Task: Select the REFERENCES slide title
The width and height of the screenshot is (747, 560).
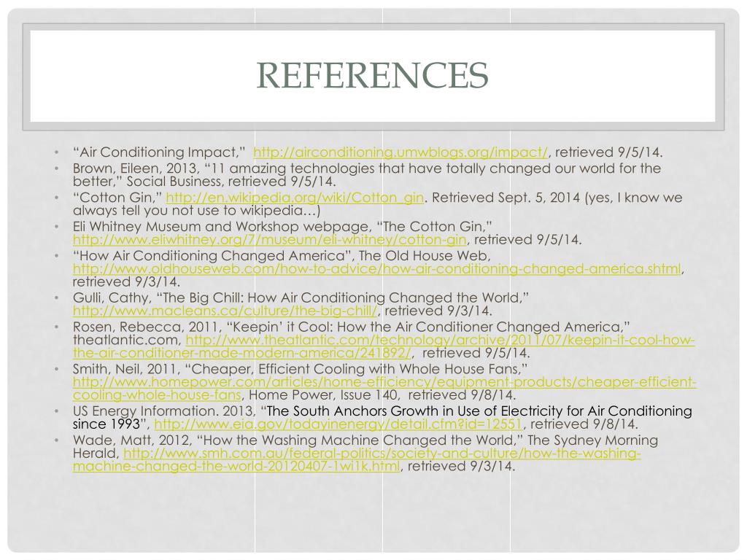Action: click(373, 75)
